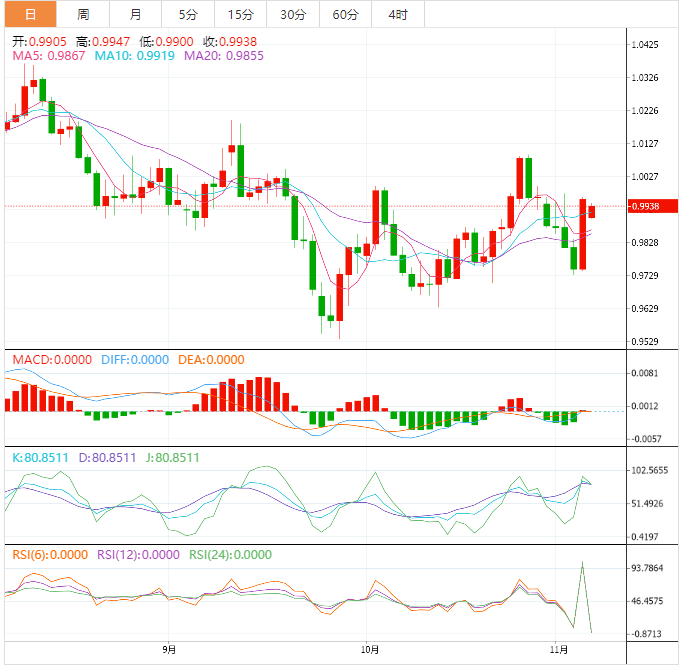Click the MA10: 0.9919 label
Image resolution: width=686 pixels, height=672 pixels.
coord(134,56)
